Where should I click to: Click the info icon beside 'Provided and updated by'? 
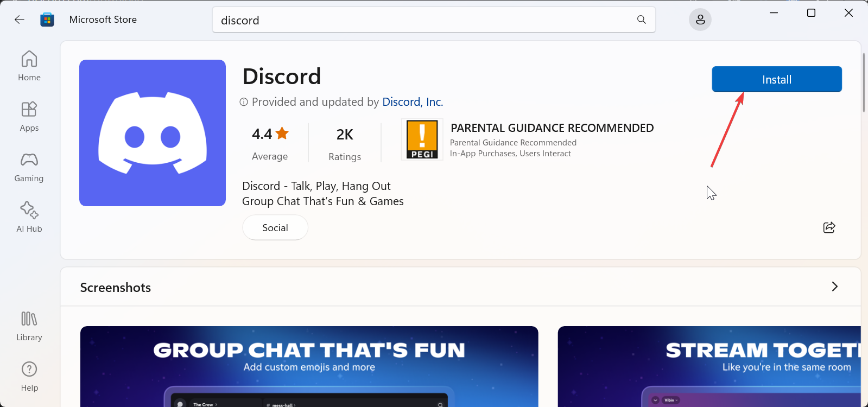[244, 102]
